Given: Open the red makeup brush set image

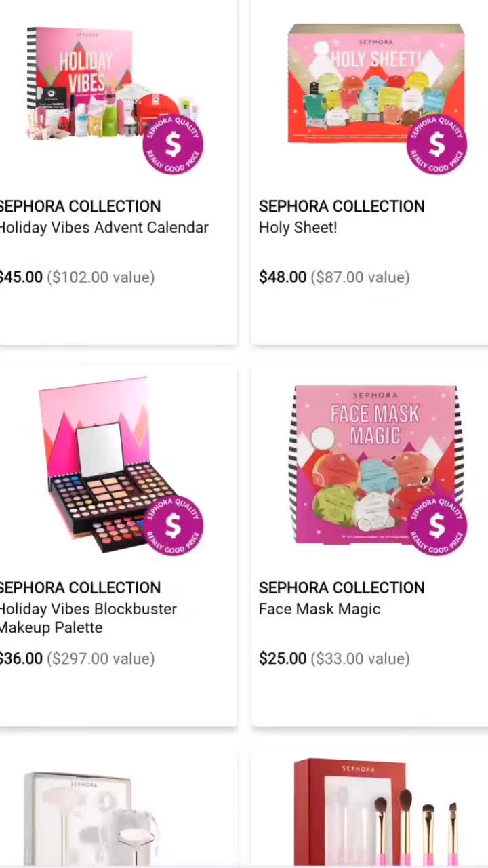Looking at the screenshot, I should [376, 812].
